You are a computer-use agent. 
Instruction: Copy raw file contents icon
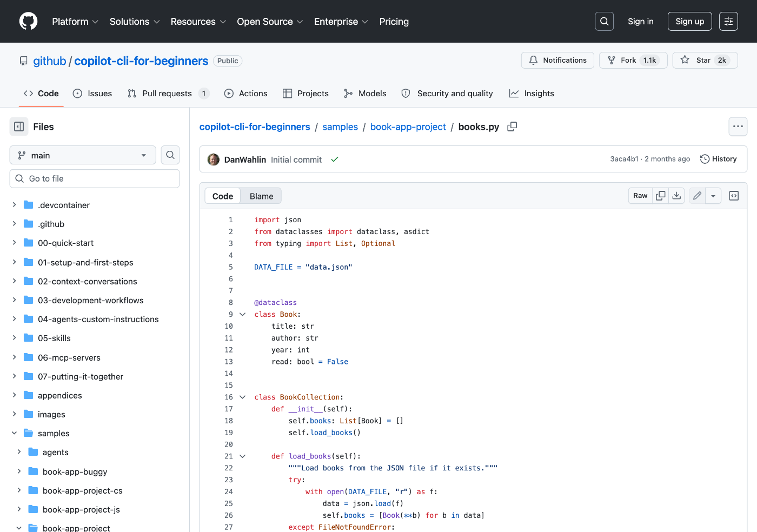[661, 196]
